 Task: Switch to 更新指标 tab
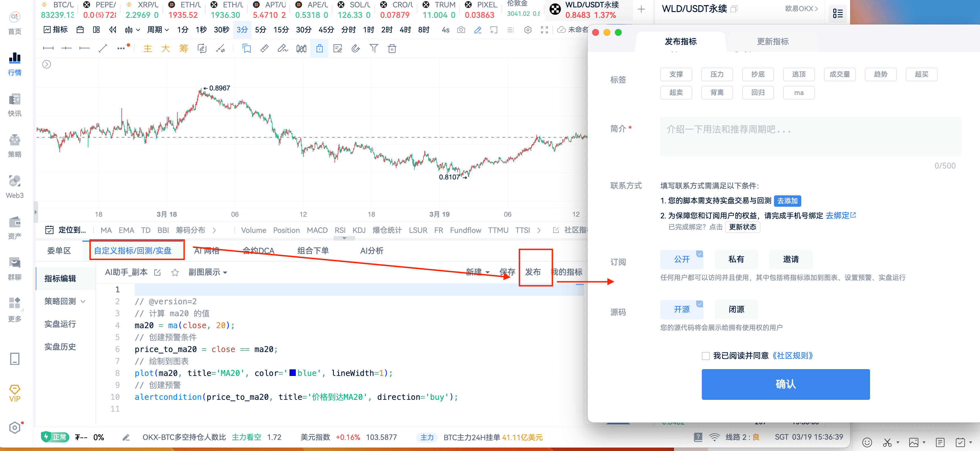click(773, 42)
